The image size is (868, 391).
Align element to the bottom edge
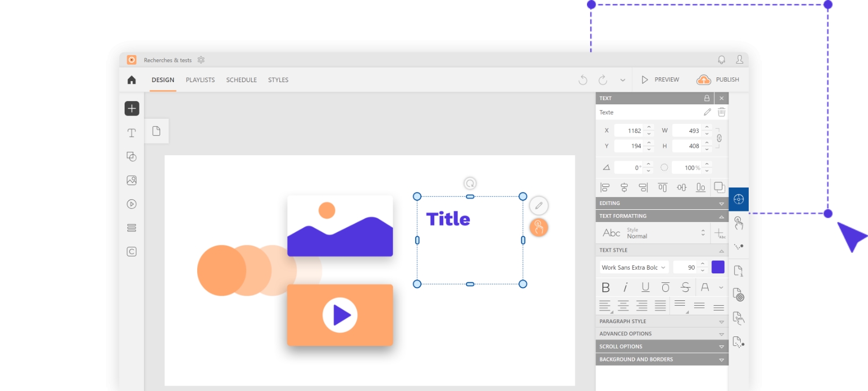tap(700, 188)
